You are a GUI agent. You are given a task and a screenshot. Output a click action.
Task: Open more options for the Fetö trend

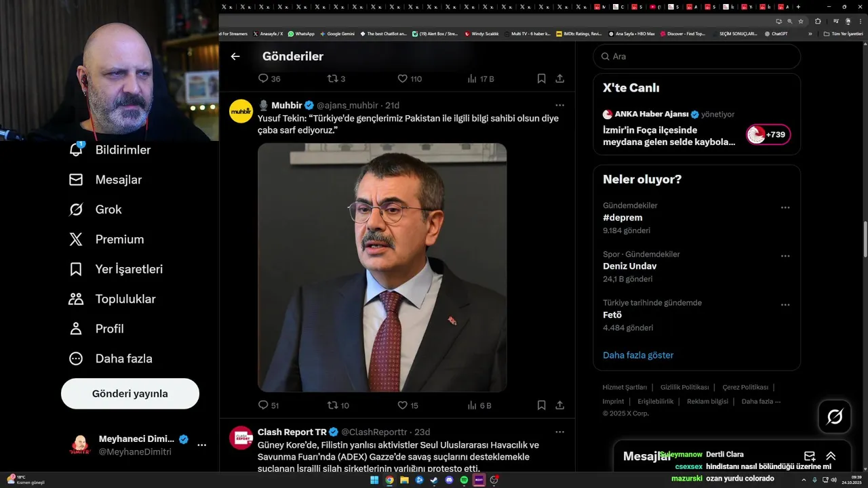[785, 305]
